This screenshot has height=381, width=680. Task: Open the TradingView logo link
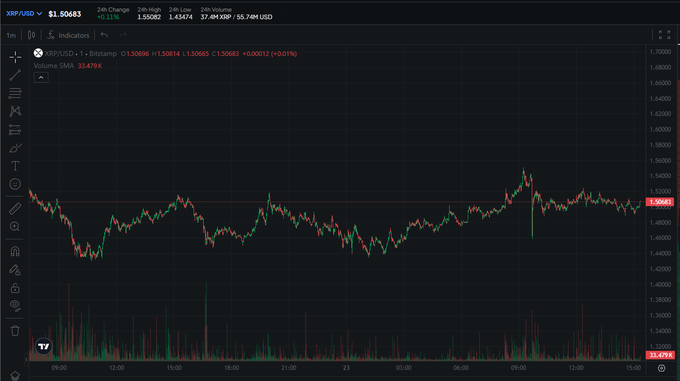[x=43, y=346]
